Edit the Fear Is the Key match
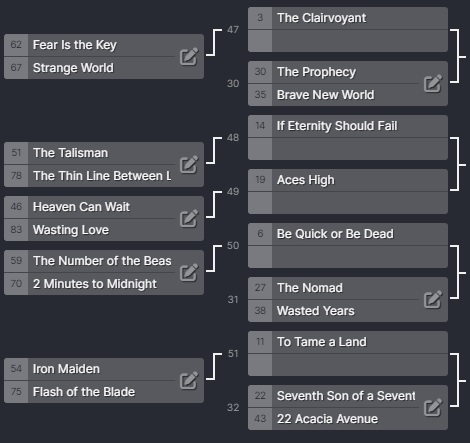 189,57
